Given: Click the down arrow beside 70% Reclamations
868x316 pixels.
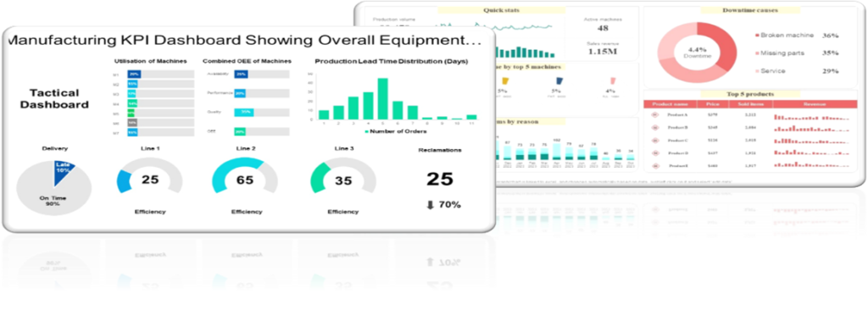Looking at the screenshot, I should click(430, 205).
